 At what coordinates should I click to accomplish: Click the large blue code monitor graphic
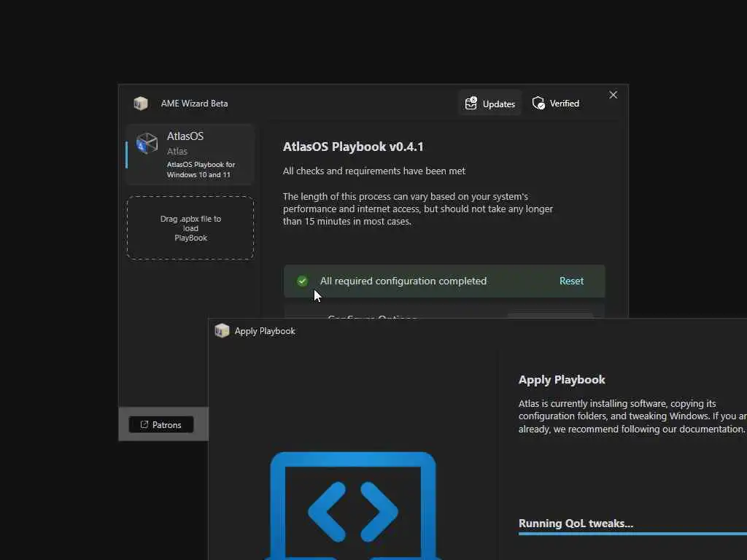(x=353, y=506)
